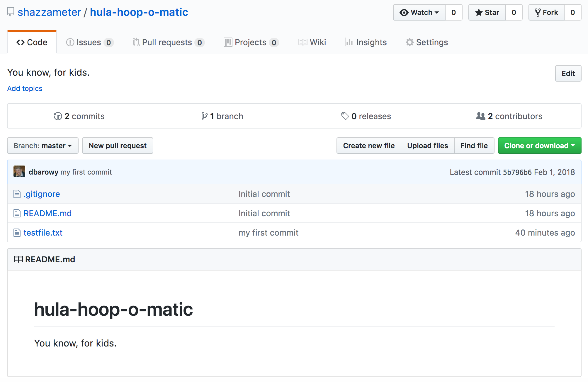Open the Branch: master dropdown
588x382 pixels.
coord(43,146)
